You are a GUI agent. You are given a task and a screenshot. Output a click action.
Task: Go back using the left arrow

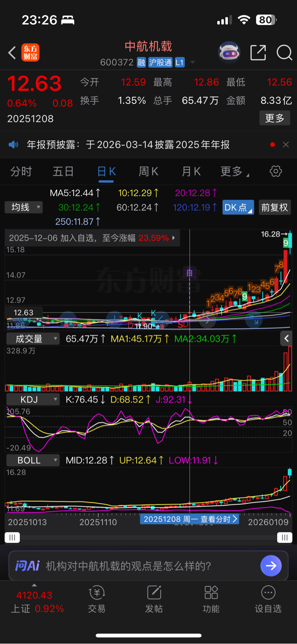(12, 53)
